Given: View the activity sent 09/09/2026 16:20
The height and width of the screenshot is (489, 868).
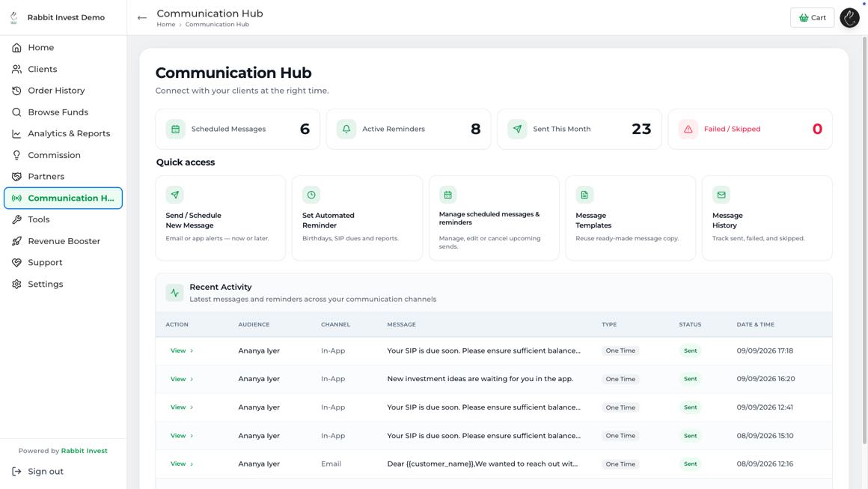Looking at the screenshot, I should [x=182, y=379].
